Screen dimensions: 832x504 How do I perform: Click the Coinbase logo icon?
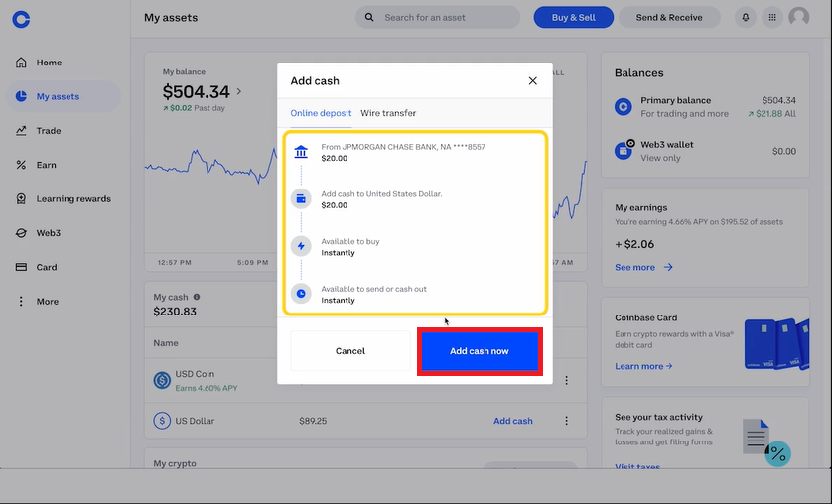(21, 19)
